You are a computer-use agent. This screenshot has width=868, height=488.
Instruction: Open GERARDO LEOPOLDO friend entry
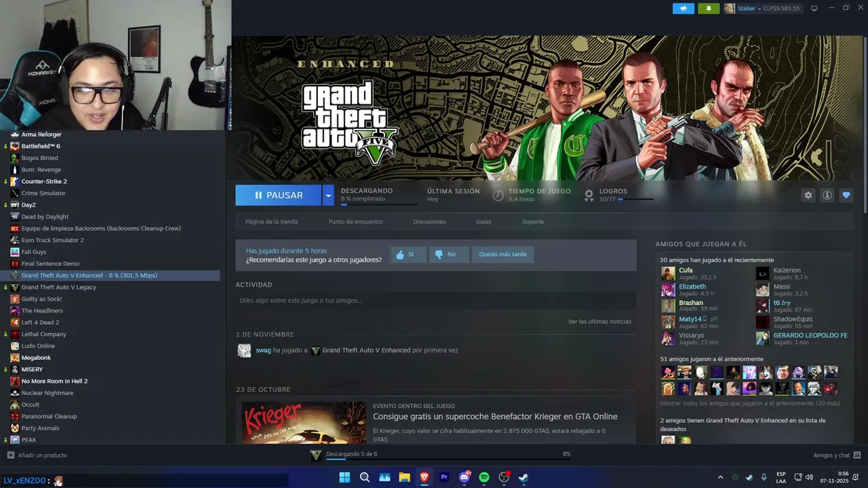click(x=802, y=338)
